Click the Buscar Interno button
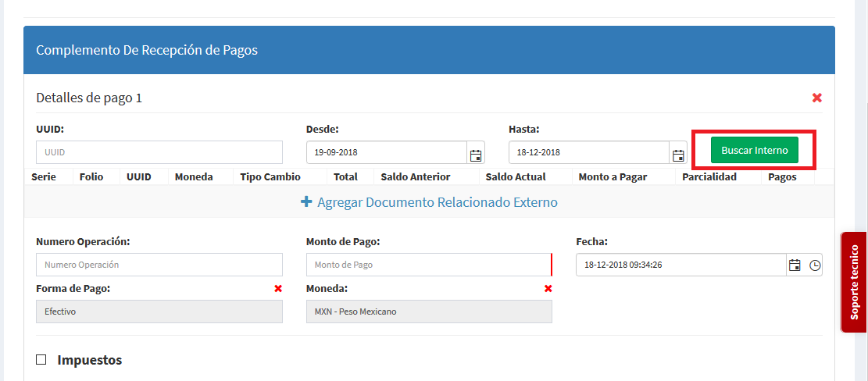The height and width of the screenshot is (381, 868). [x=754, y=150]
